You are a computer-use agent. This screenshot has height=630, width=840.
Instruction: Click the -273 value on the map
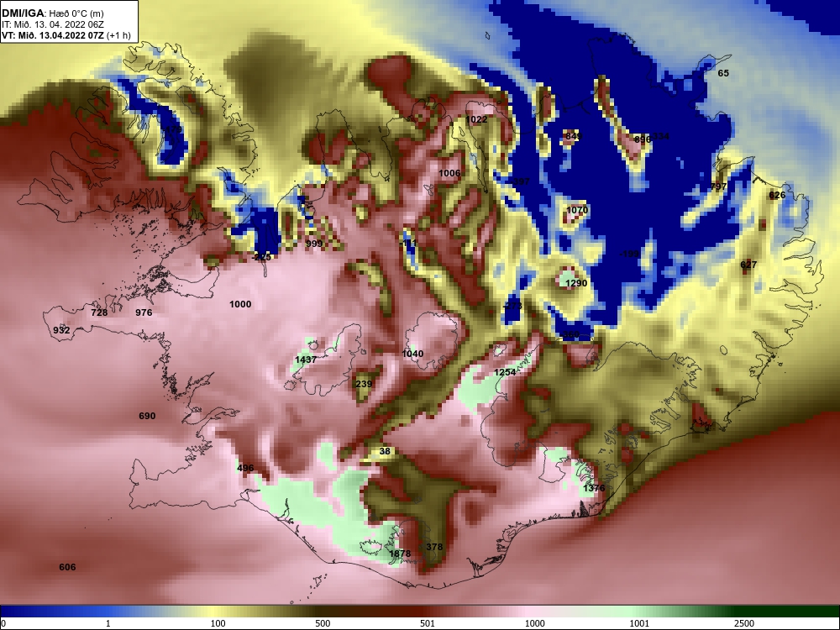pos(512,306)
